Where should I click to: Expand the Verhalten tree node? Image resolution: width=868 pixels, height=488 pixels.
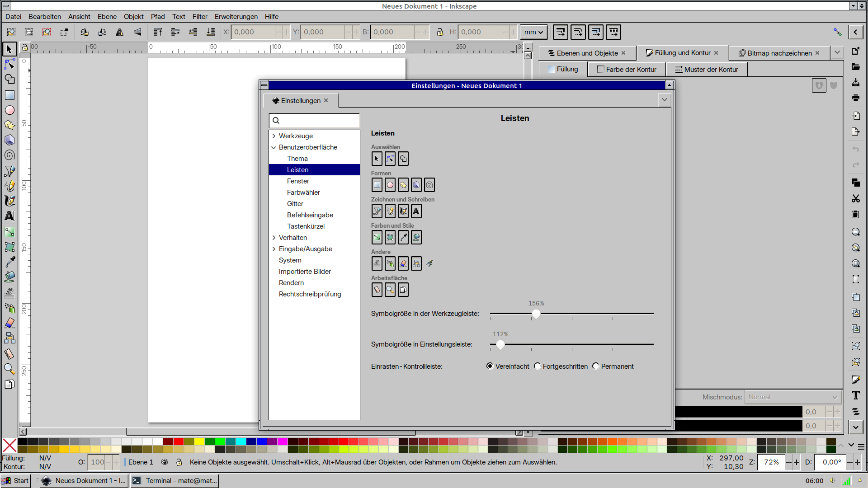(274, 238)
